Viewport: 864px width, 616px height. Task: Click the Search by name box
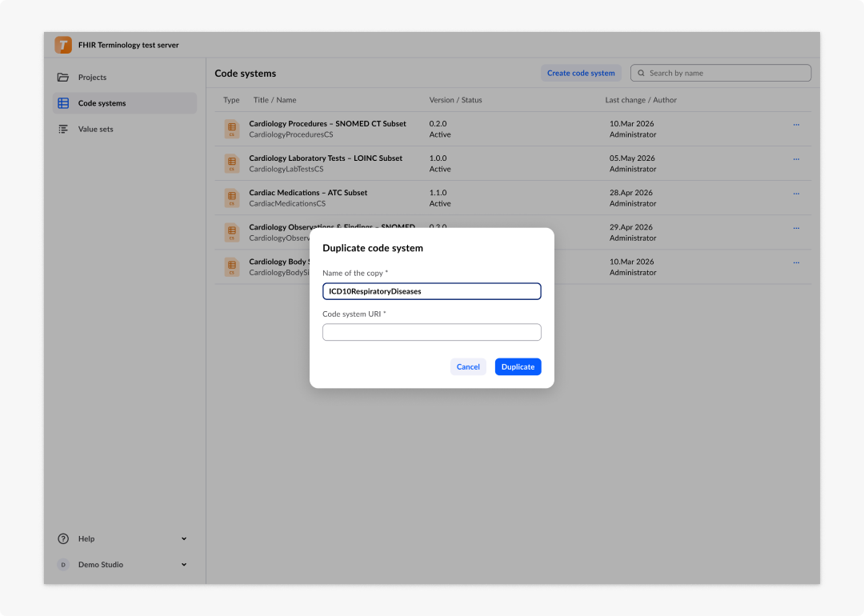[x=721, y=73]
